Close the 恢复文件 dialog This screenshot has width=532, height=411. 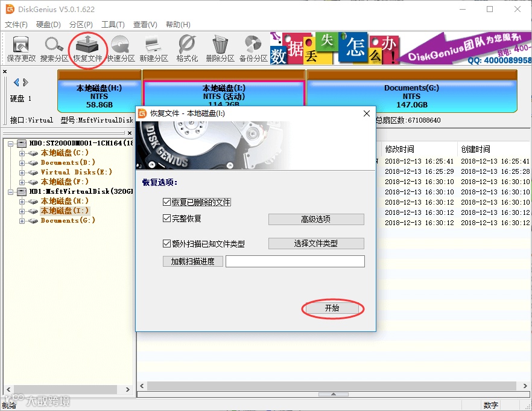pyautogui.click(x=367, y=113)
